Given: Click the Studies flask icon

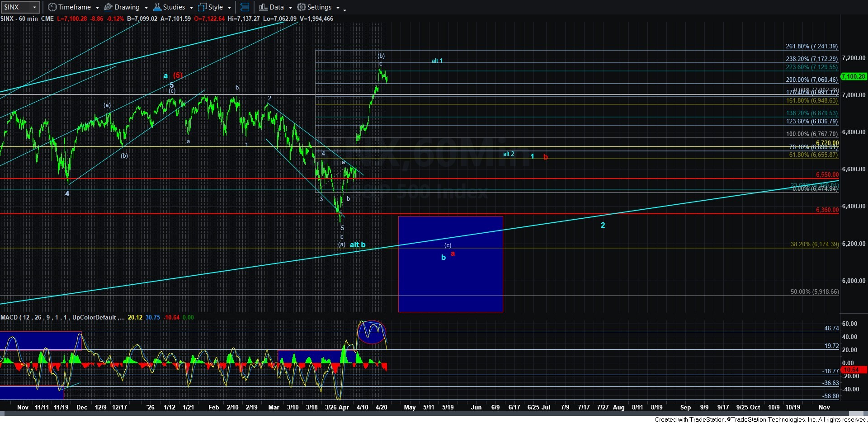Looking at the screenshot, I should (x=157, y=7).
